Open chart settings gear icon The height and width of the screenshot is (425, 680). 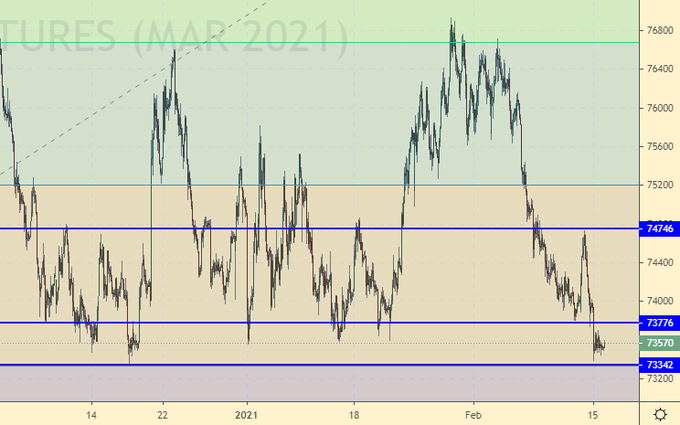tap(660, 414)
